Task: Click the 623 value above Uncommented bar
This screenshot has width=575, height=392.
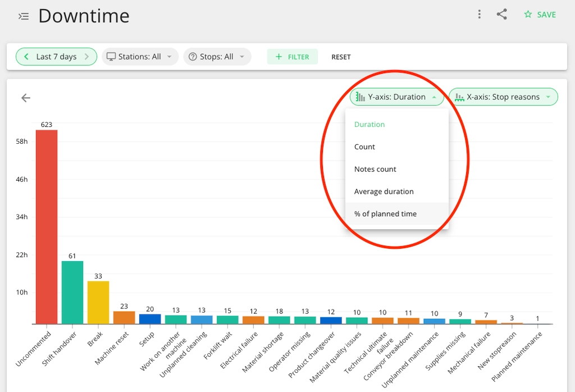Action: coord(47,125)
